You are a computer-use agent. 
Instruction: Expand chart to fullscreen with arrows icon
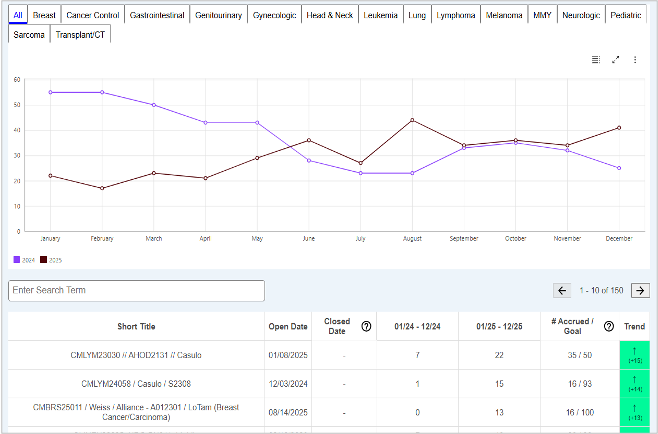(x=616, y=60)
